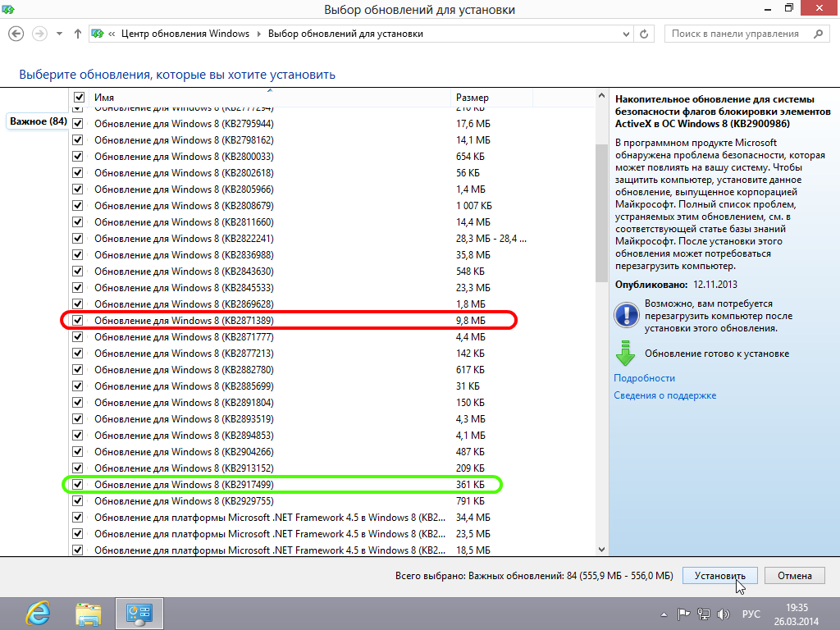Click the Forward navigation arrow

pos(39,34)
